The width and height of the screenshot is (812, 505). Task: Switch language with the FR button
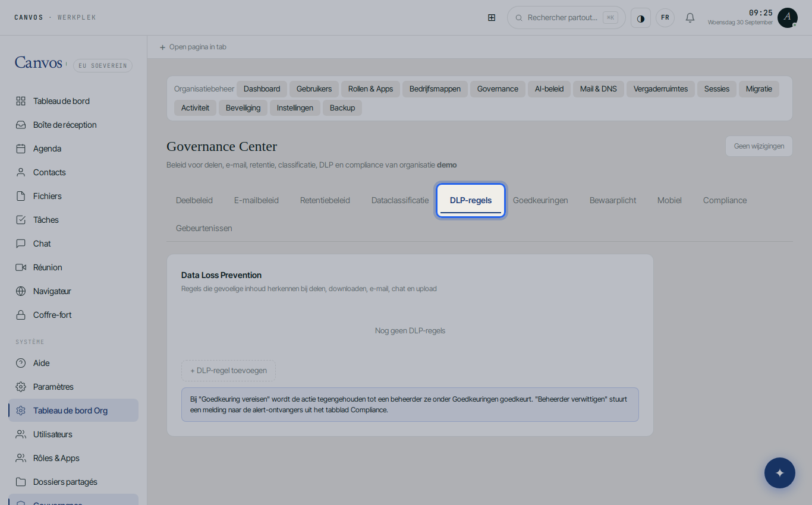click(665, 18)
